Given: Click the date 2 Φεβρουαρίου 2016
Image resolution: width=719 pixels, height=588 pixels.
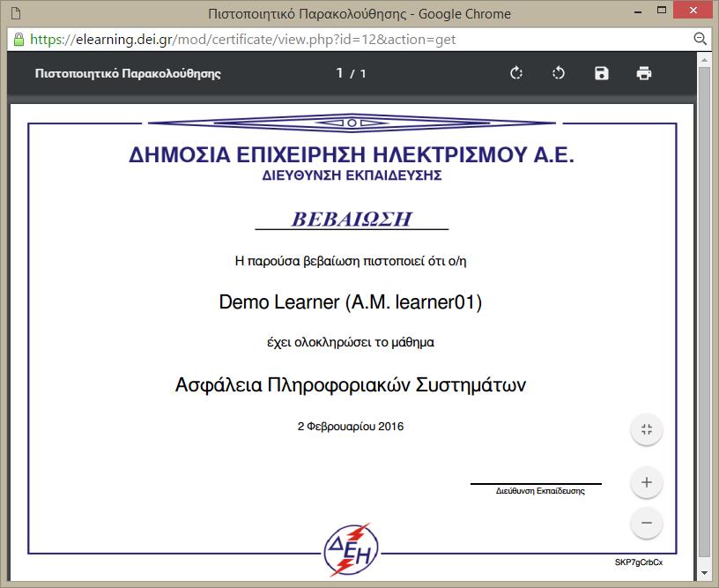Looking at the screenshot, I should (x=351, y=427).
